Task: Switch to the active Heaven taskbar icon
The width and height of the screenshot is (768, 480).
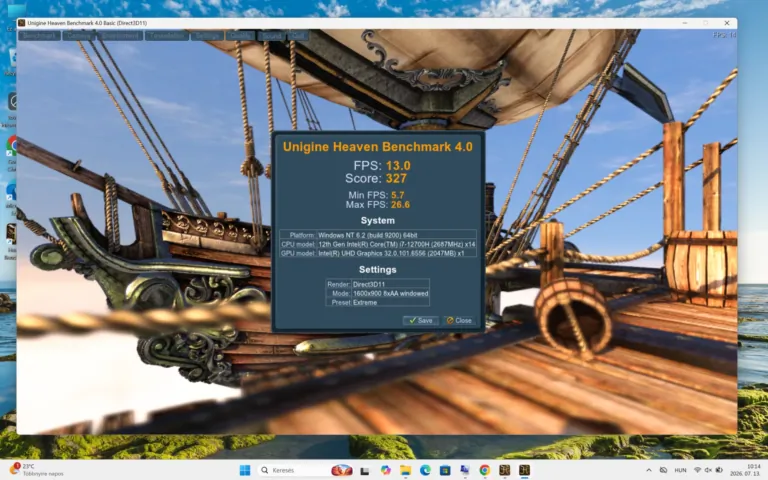Action: [524, 470]
